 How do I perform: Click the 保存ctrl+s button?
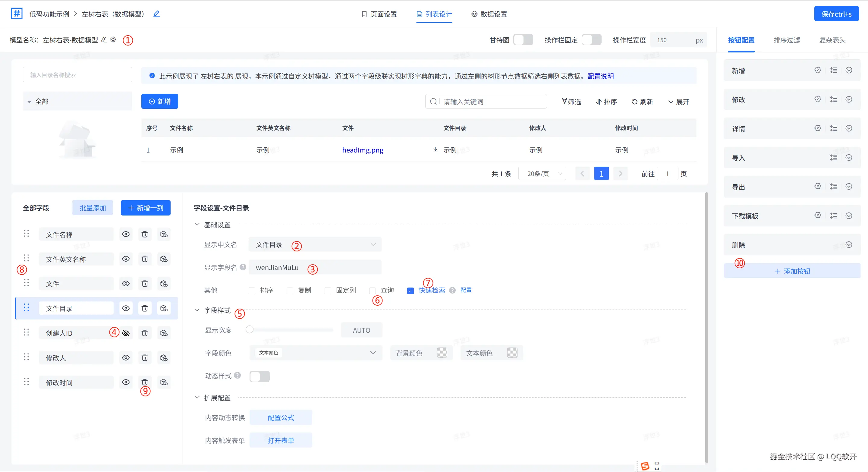pos(836,14)
